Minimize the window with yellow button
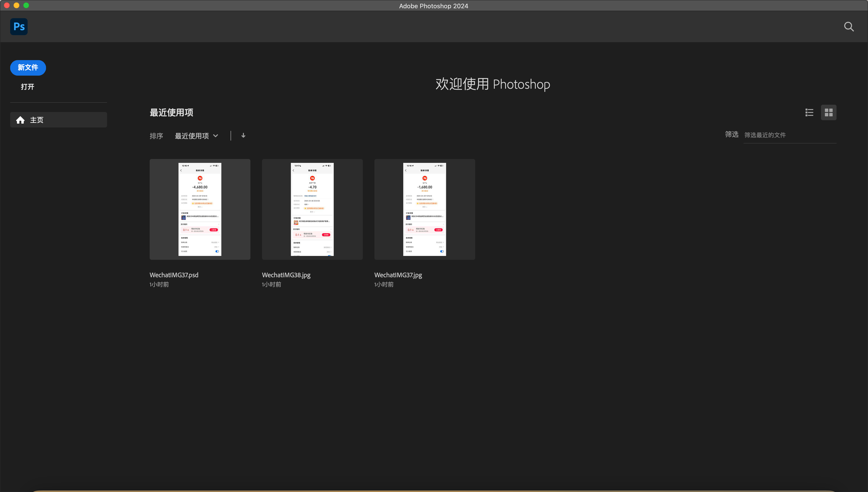This screenshot has height=492, width=868. 16,5
